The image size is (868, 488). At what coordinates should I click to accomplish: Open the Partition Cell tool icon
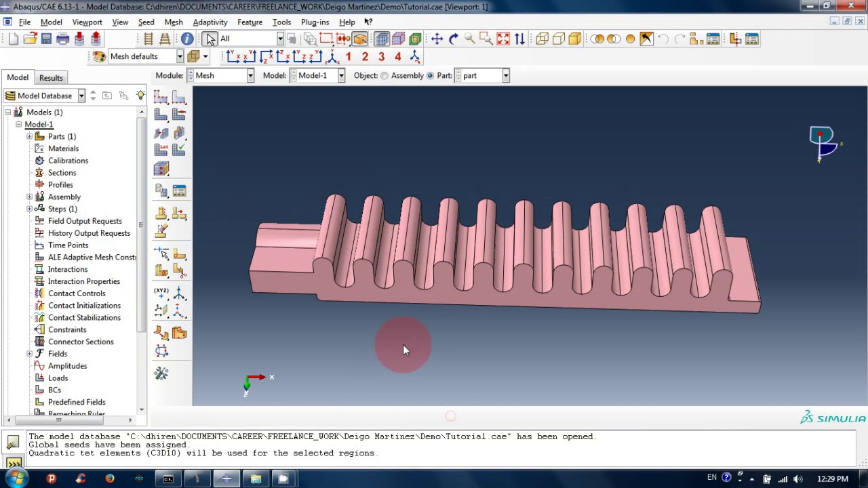161,271
